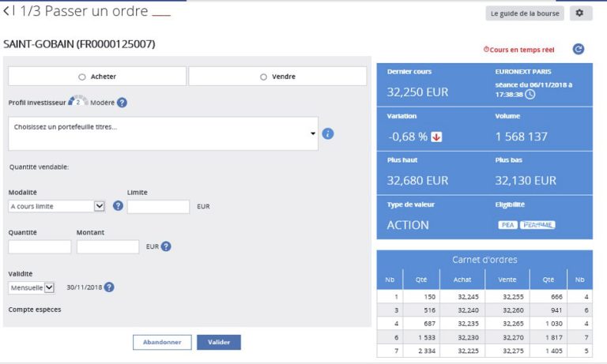This screenshot has height=364, width=607.
Task: Go back using the arrow before 1/3
Action: pyautogui.click(x=6, y=11)
